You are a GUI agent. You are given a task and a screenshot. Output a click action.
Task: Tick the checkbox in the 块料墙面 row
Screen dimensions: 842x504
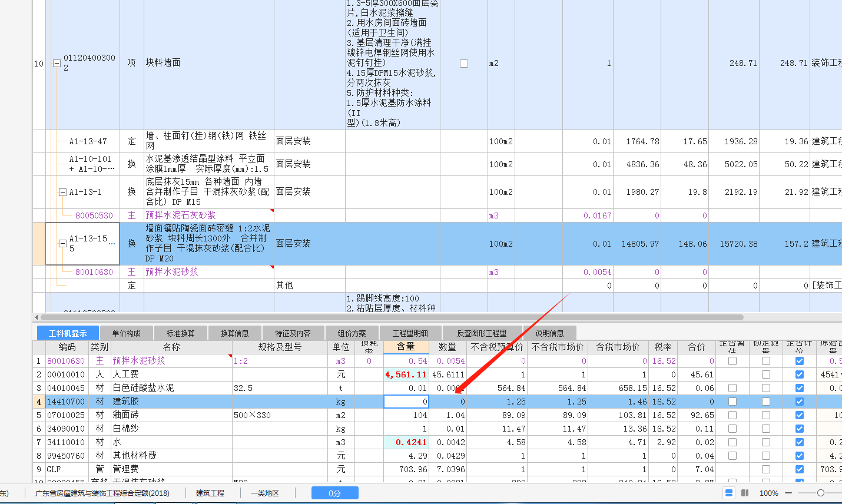tap(464, 64)
